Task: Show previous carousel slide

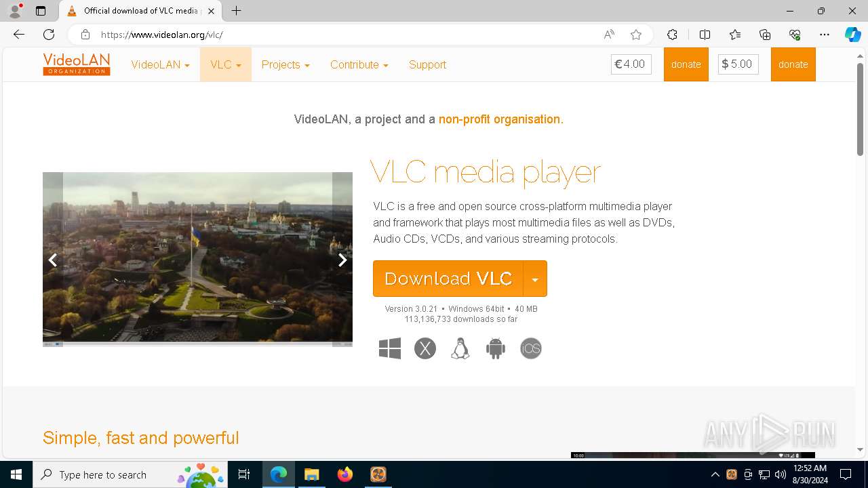Action: [53, 260]
